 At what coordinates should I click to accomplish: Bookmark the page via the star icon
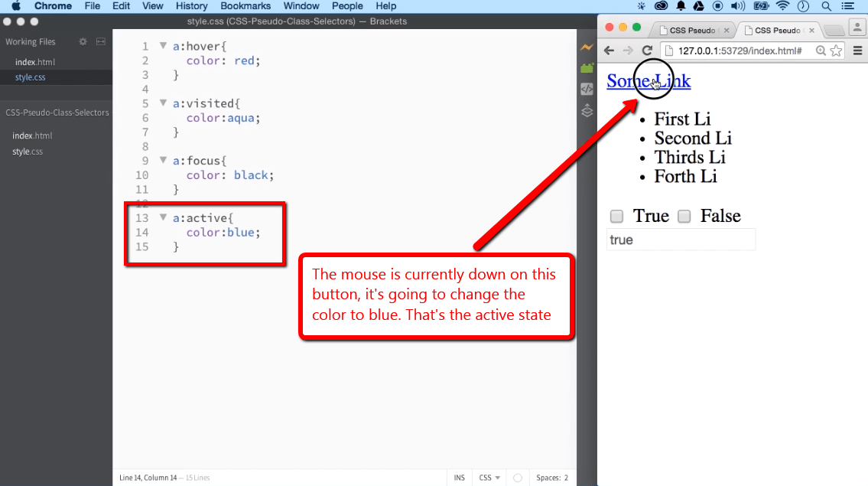point(836,51)
